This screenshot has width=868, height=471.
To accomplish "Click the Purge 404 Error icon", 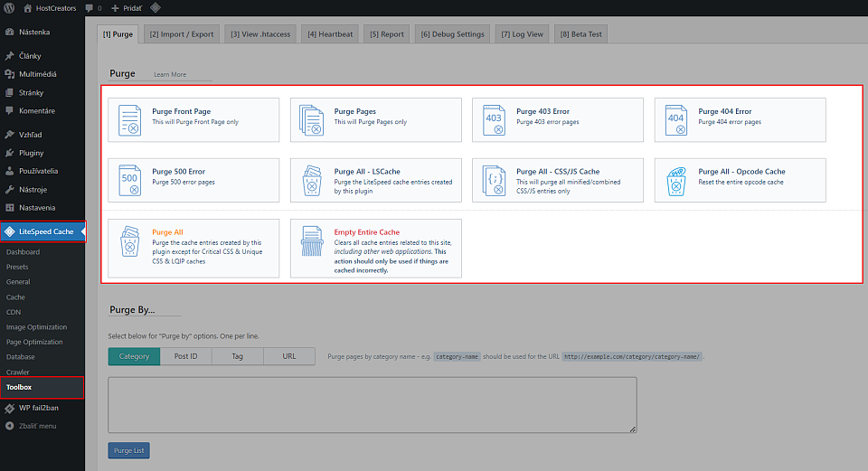I will (676, 120).
